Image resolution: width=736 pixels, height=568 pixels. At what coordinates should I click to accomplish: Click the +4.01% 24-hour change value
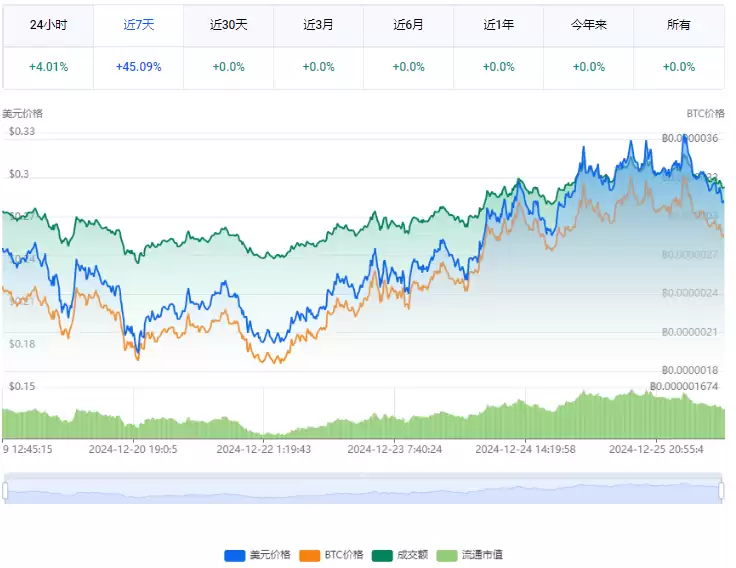pyautogui.click(x=47, y=67)
